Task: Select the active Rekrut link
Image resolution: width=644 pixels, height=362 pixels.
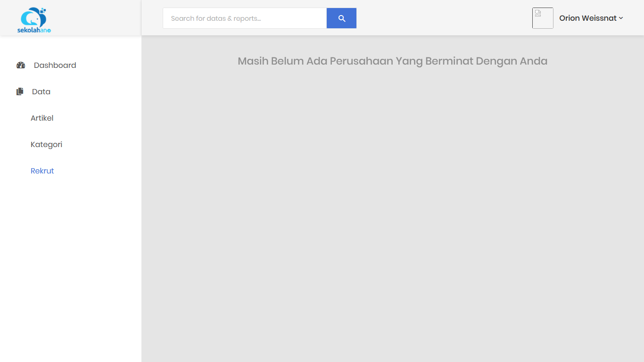Action: click(42, 171)
